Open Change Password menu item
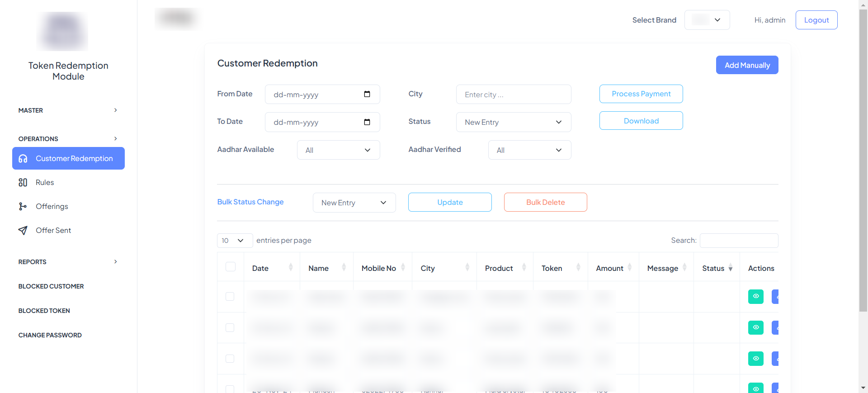The height and width of the screenshot is (393, 868). (50, 335)
